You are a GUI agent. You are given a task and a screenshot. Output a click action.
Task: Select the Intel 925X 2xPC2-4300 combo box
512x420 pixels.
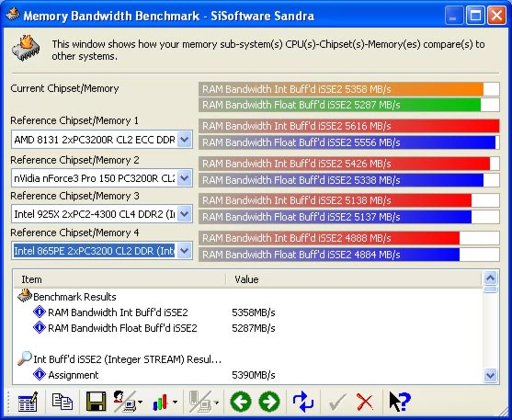pos(102,214)
